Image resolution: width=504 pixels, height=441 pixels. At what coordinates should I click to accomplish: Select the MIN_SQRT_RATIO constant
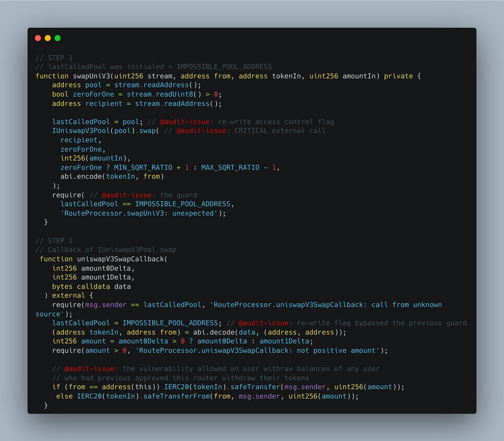click(143, 167)
